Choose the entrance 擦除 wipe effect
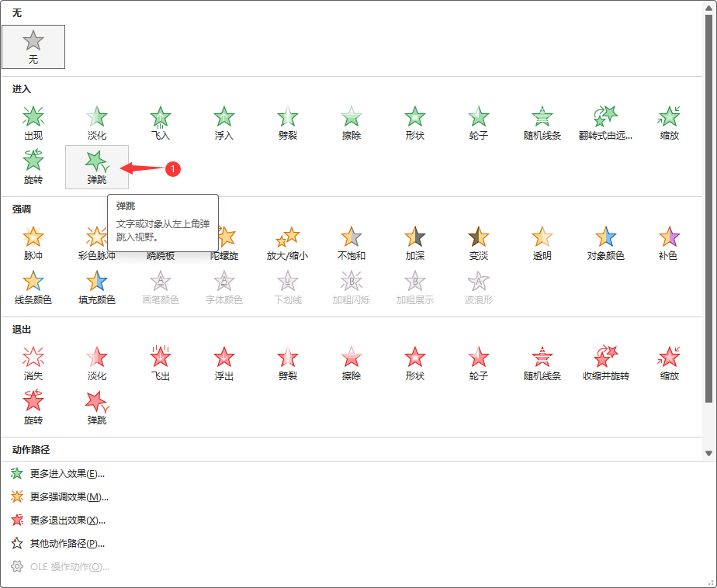 (352, 123)
